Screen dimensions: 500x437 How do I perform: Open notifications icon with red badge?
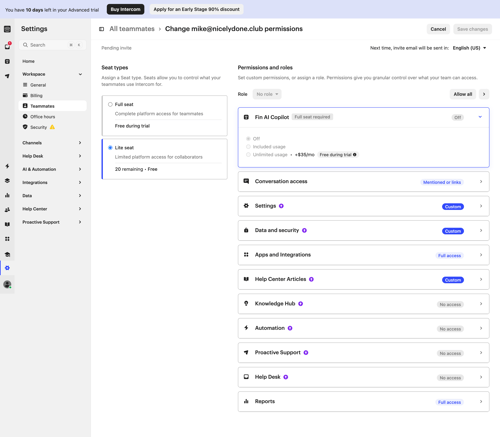[x=7, y=46]
